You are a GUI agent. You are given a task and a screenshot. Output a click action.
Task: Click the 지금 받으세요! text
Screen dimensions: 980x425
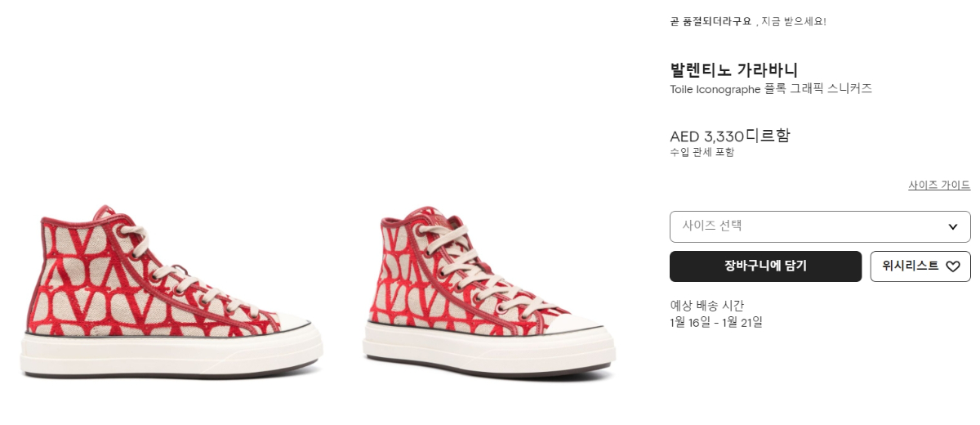794,21
